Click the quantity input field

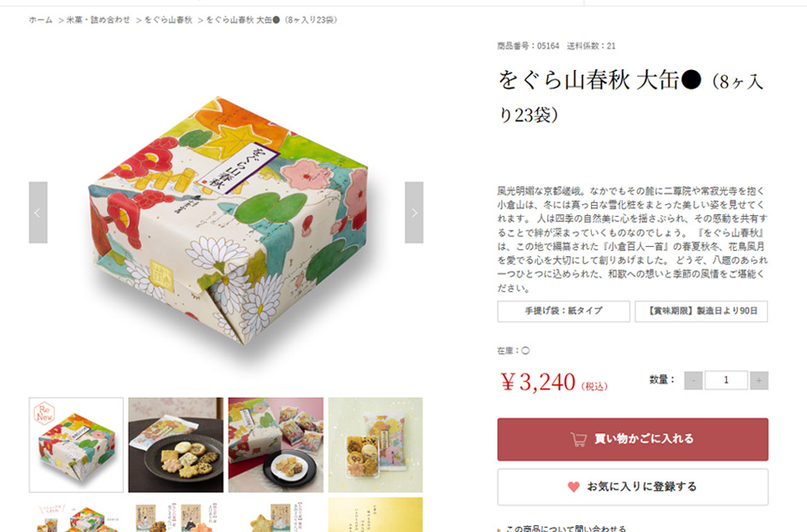726,380
